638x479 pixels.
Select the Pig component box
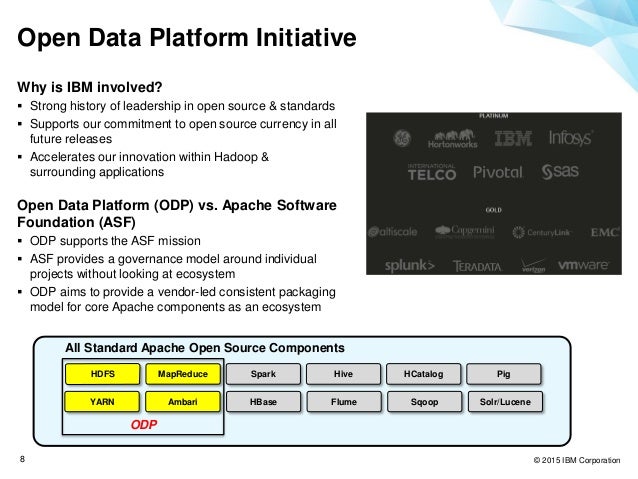click(504, 374)
